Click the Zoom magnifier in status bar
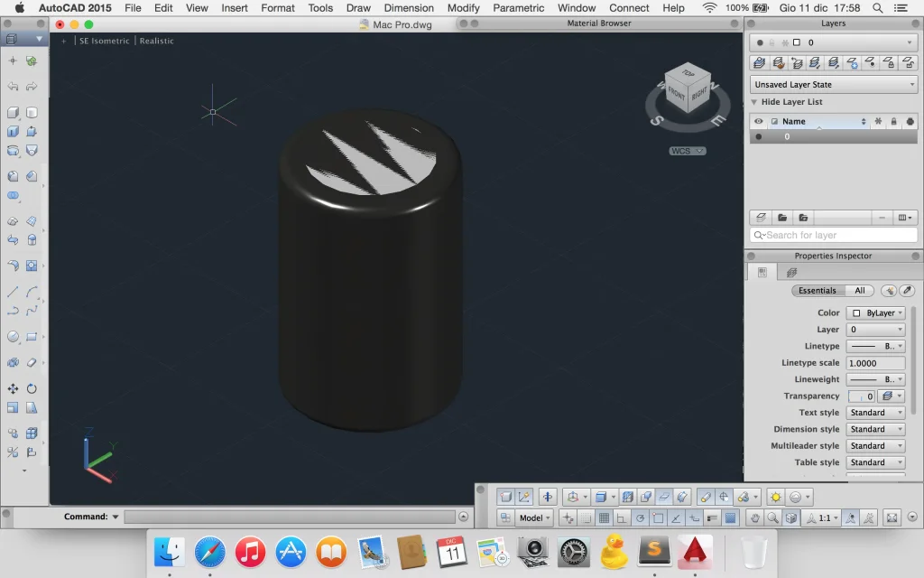 pos(772,517)
